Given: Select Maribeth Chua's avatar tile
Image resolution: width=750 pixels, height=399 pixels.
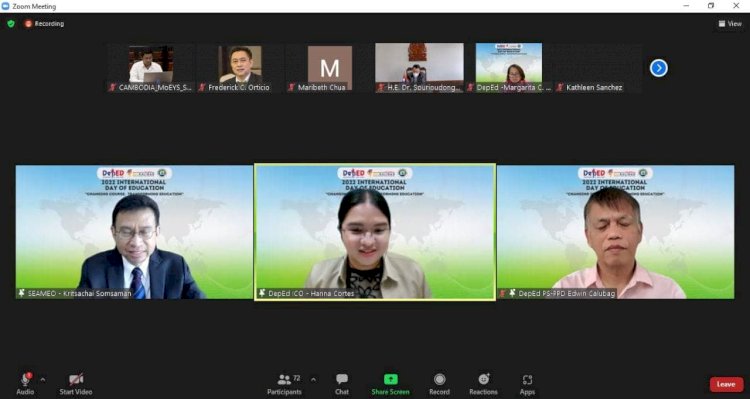Looking at the screenshot, I should 330,67.
